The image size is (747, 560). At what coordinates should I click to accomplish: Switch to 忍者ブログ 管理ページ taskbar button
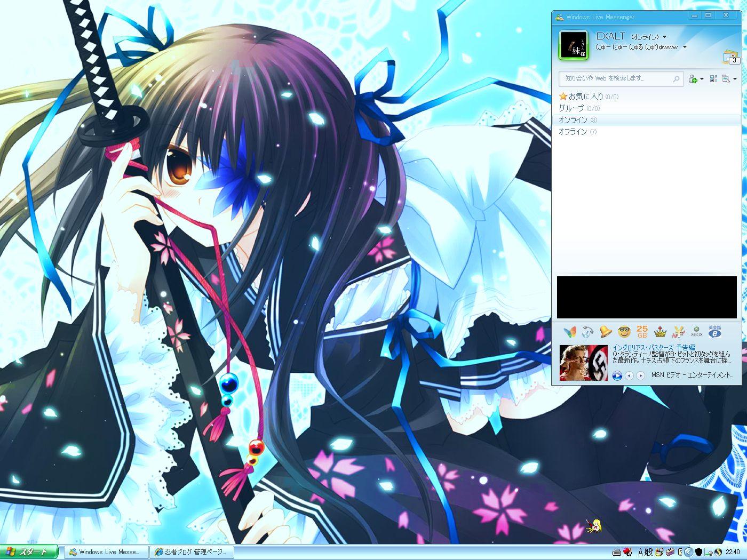(x=191, y=552)
